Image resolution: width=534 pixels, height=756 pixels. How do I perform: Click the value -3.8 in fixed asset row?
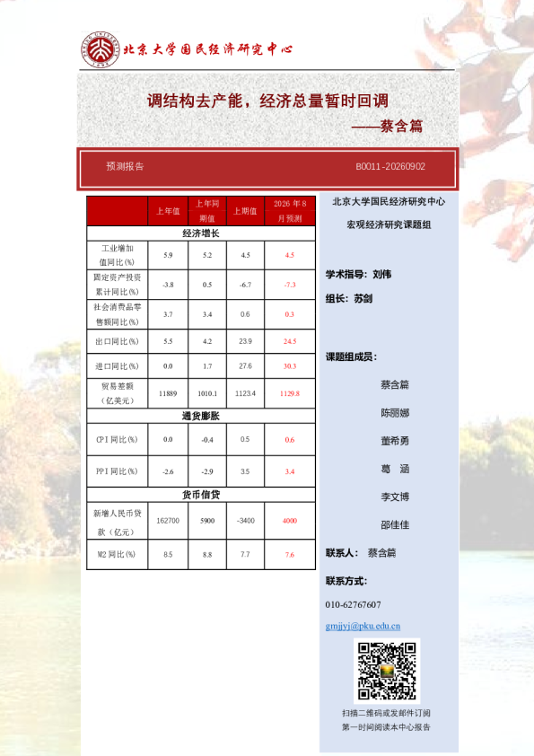coord(168,285)
